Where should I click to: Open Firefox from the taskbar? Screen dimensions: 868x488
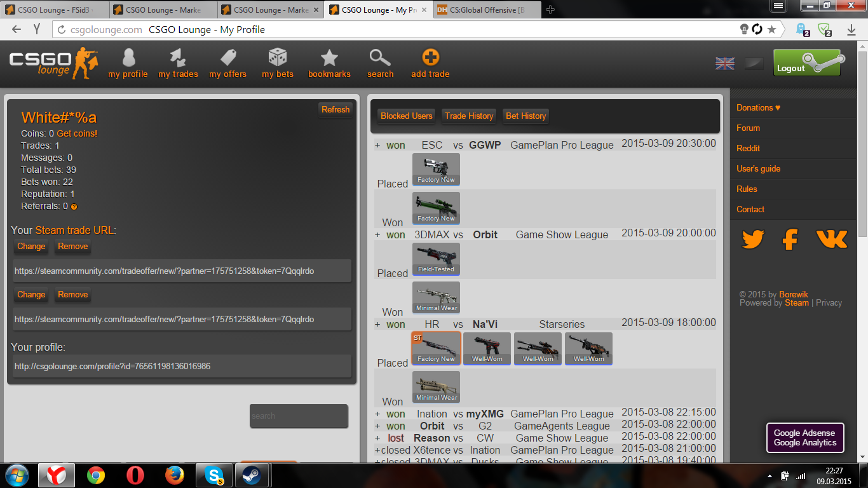coord(174,475)
